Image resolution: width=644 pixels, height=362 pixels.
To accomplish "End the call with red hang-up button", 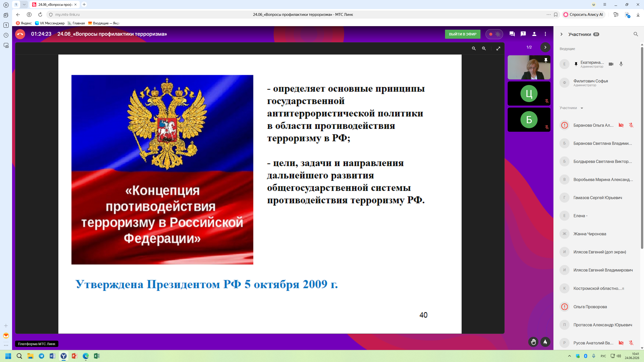I will tap(20, 34).
